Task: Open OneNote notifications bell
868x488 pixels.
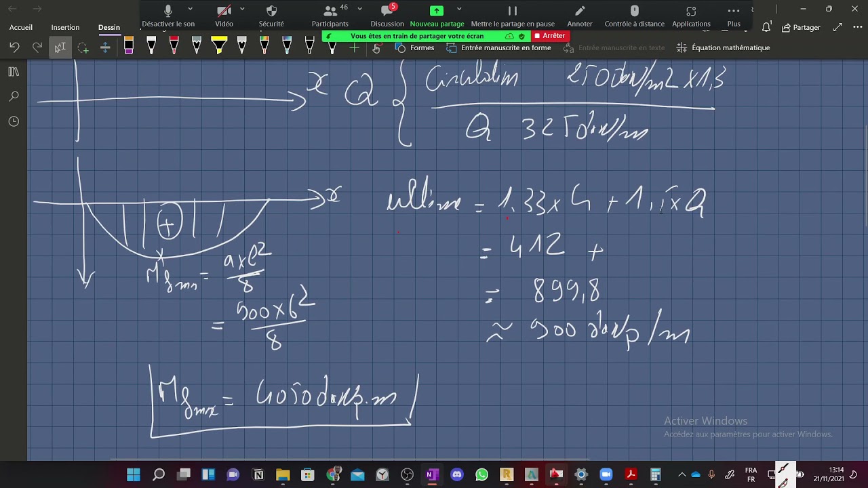Action: 766,27
